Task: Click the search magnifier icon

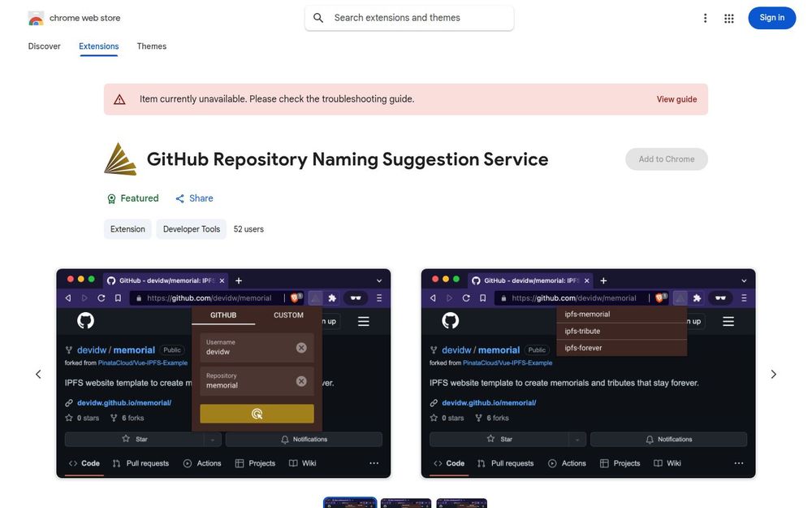Action: point(318,18)
